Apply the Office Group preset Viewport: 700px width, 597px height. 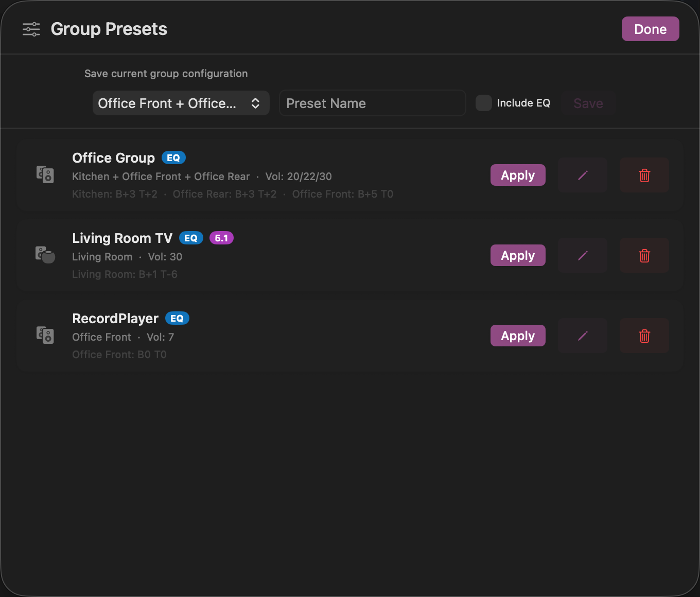[x=518, y=175]
